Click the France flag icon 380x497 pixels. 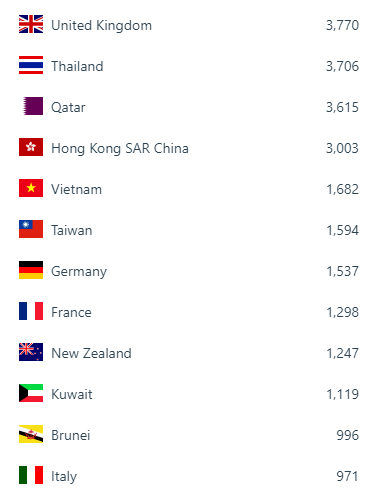coord(31,311)
